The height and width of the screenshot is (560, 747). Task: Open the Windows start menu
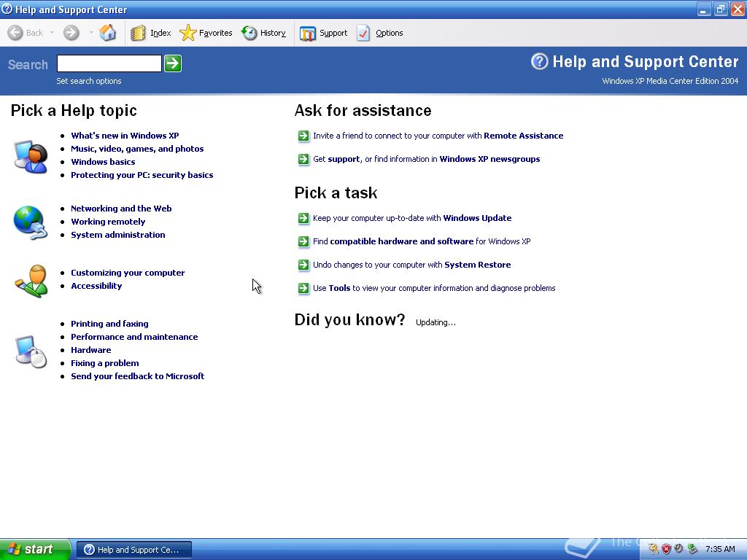tap(35, 549)
